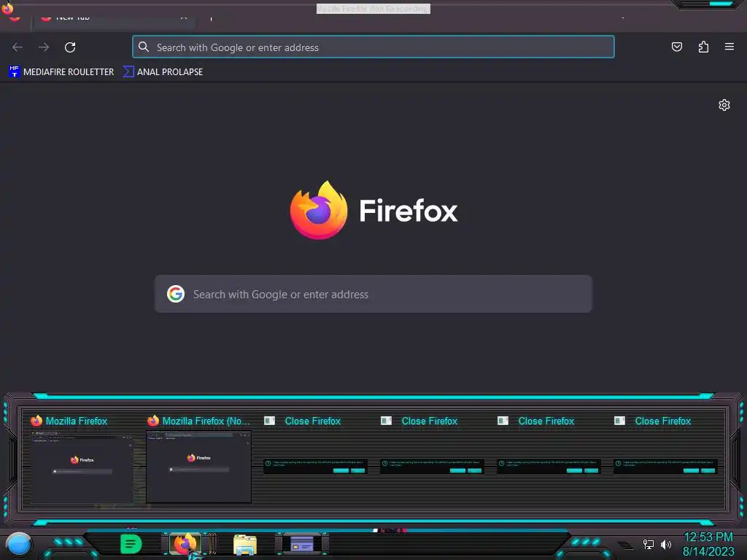747x560 pixels.
Task: Open the volume speaker tray icon
Action: (x=665, y=544)
